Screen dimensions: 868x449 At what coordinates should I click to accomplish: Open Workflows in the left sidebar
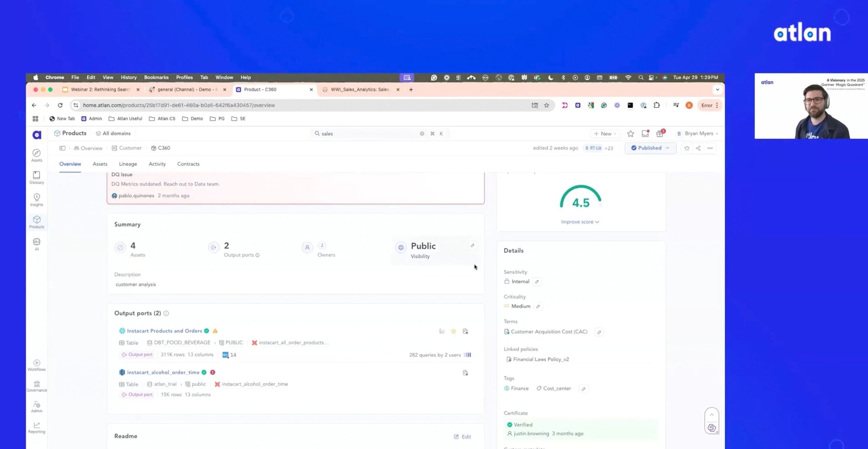coord(37,365)
